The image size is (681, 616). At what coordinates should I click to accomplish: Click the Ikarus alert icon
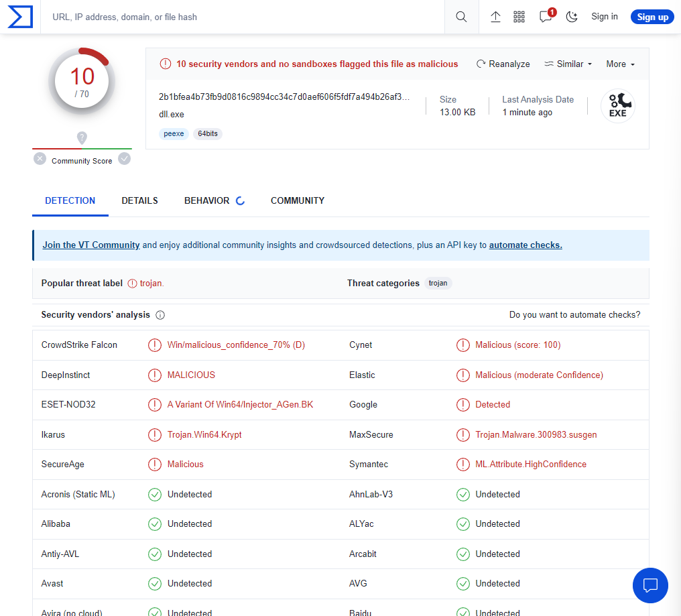click(155, 434)
